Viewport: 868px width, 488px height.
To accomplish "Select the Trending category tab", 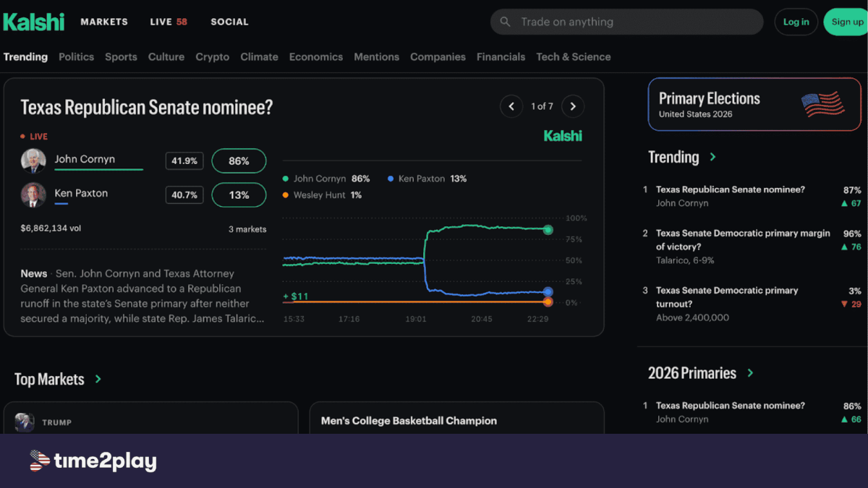I will pos(25,56).
